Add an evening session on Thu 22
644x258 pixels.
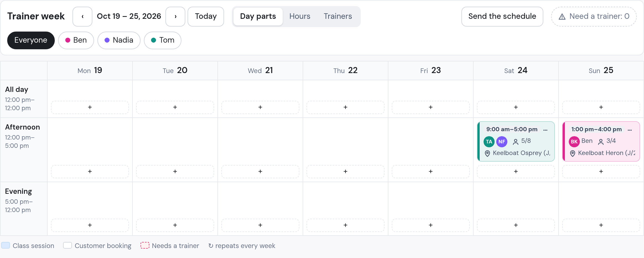(x=346, y=225)
